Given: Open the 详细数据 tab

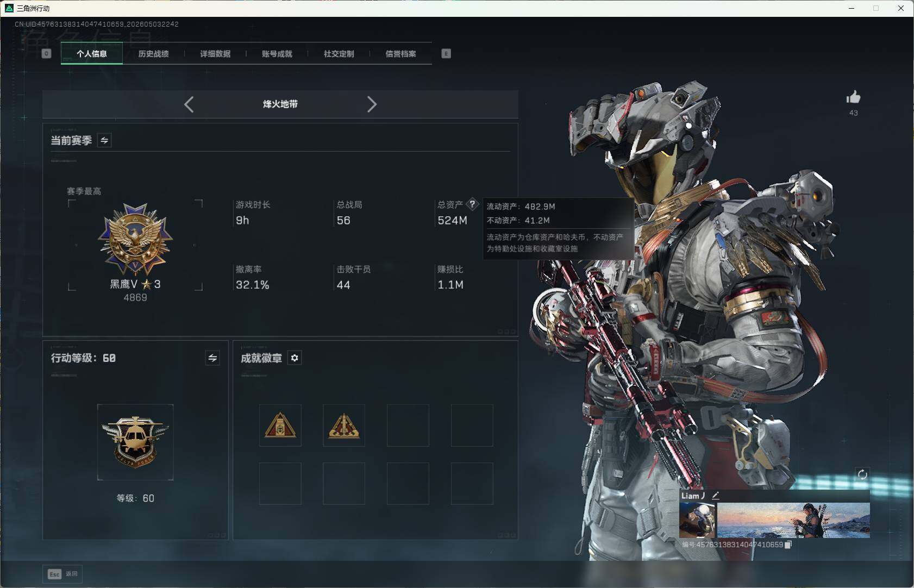Looking at the screenshot, I should [215, 53].
